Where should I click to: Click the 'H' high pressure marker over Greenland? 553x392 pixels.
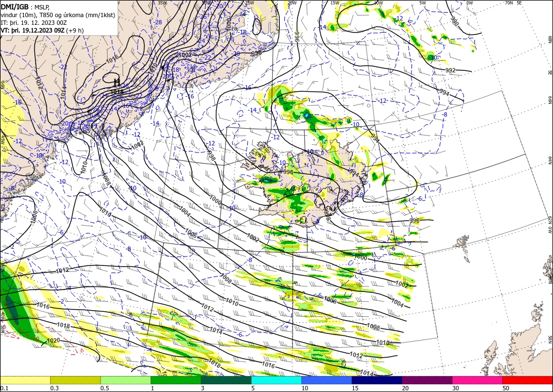click(x=117, y=82)
